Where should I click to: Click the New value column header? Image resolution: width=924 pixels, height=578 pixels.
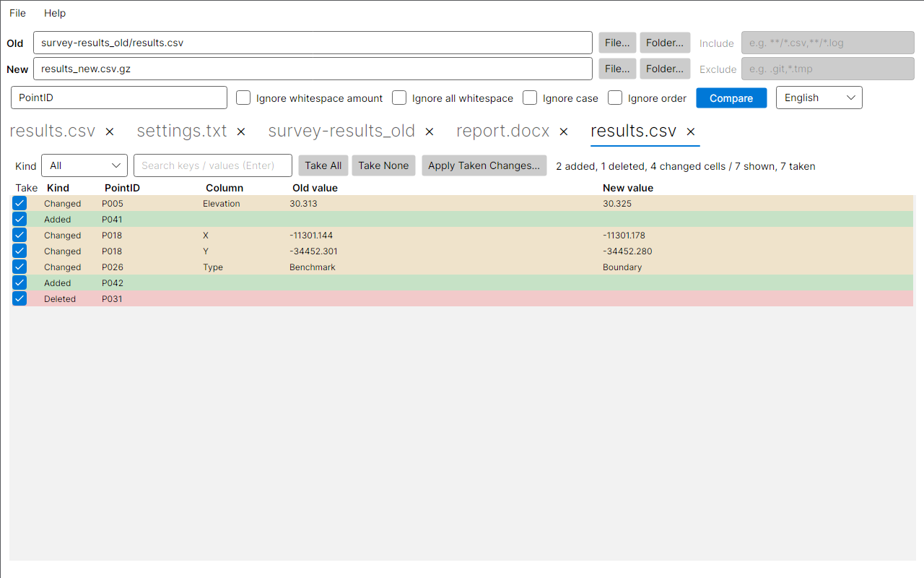pyautogui.click(x=628, y=188)
